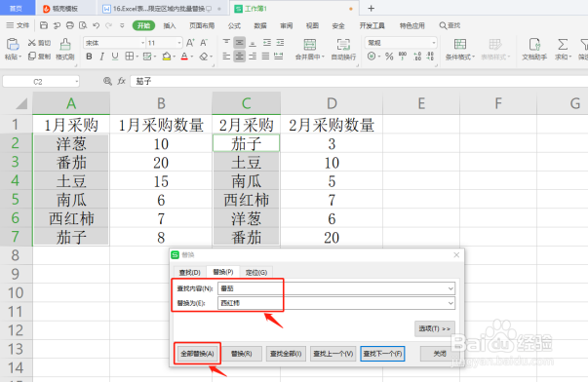Click Copy (复制) icon

point(32,57)
